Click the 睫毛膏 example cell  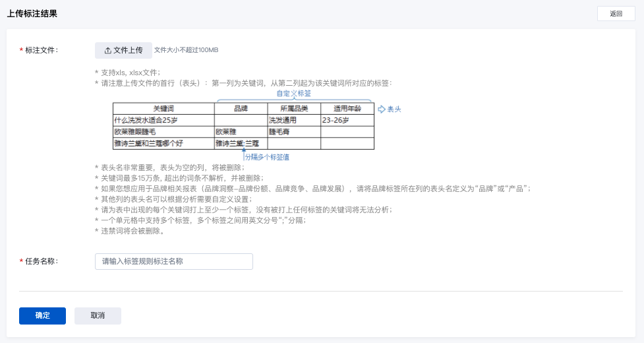(x=282, y=132)
